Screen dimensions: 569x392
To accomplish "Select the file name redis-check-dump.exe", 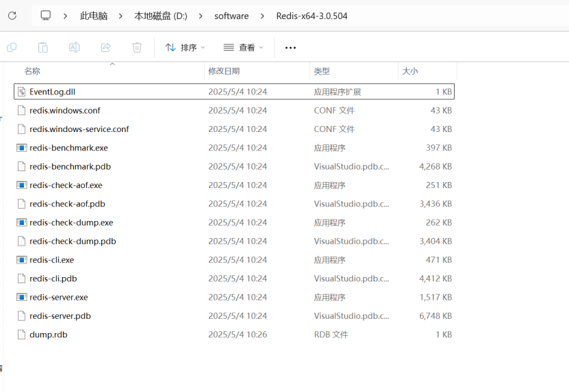I will (71, 222).
